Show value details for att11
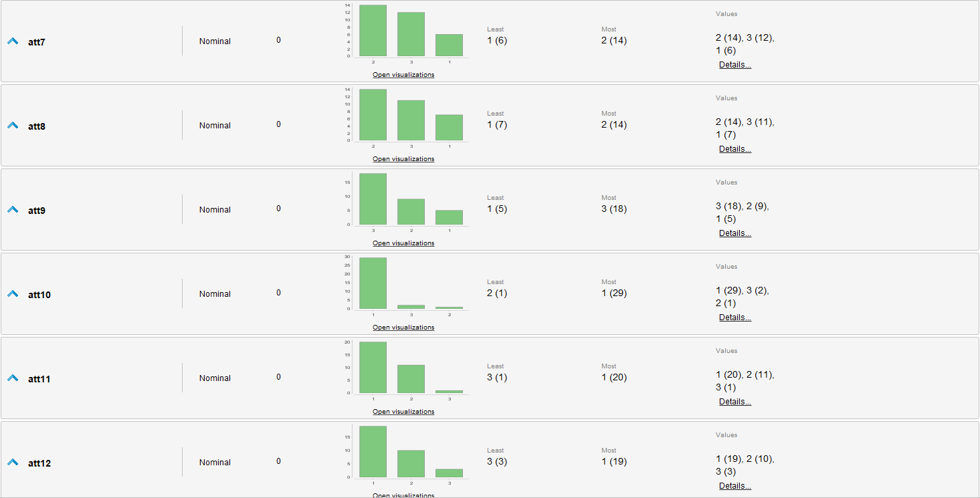 coord(734,402)
